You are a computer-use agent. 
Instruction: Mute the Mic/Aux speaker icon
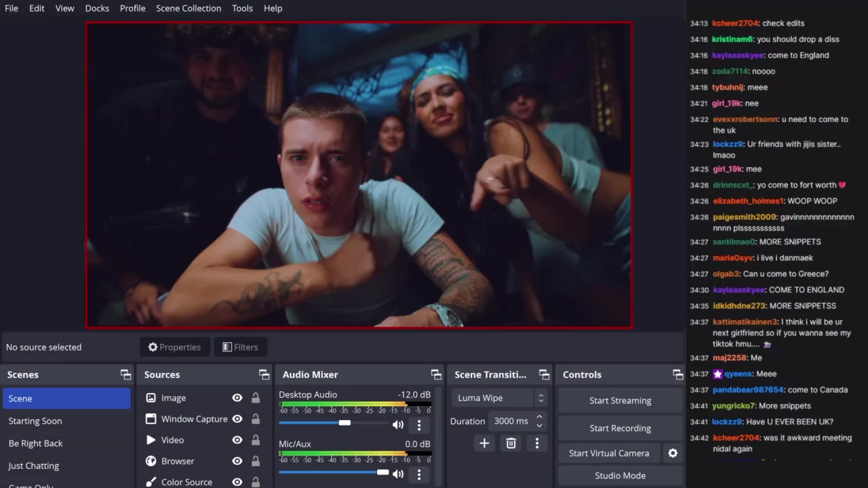pyautogui.click(x=398, y=474)
